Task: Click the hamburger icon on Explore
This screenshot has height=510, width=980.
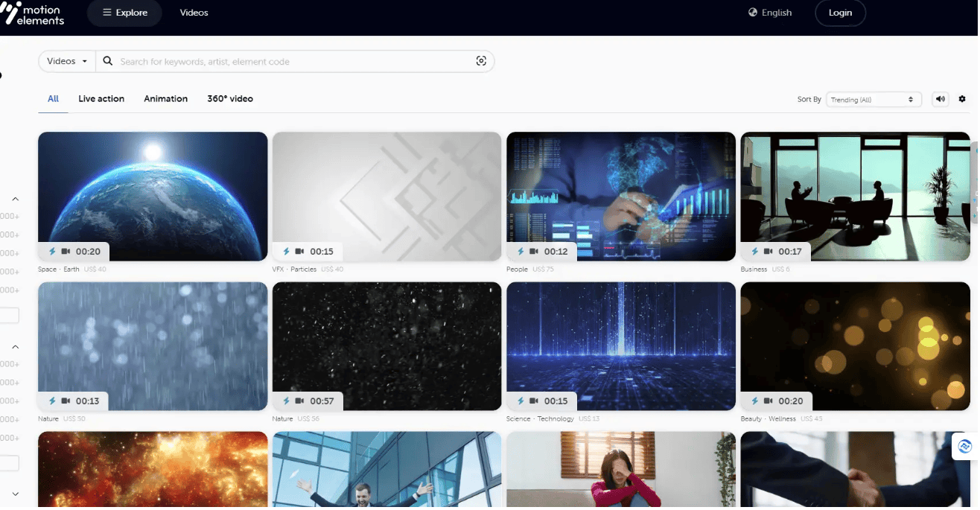Action: tap(106, 13)
